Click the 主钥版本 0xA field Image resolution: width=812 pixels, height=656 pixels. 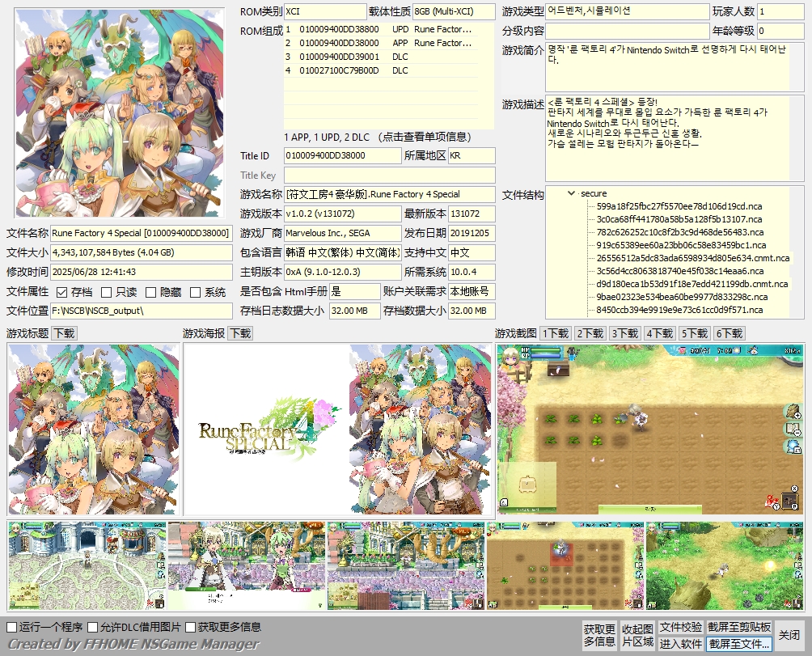pos(342,272)
